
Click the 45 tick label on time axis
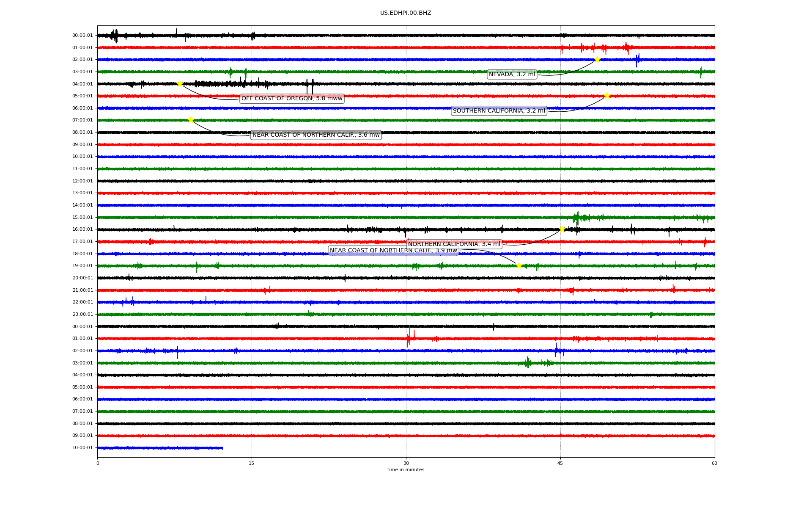tap(560, 463)
